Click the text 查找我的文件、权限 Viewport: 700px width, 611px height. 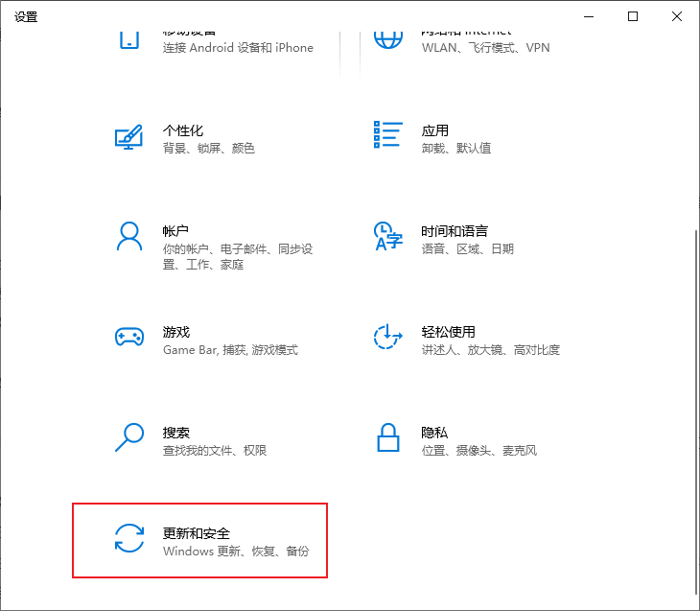pos(214,450)
